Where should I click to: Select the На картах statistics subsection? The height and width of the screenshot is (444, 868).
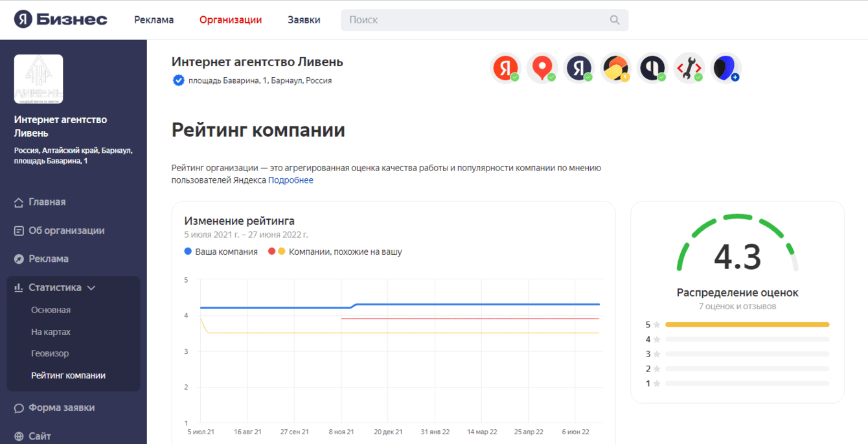51,332
